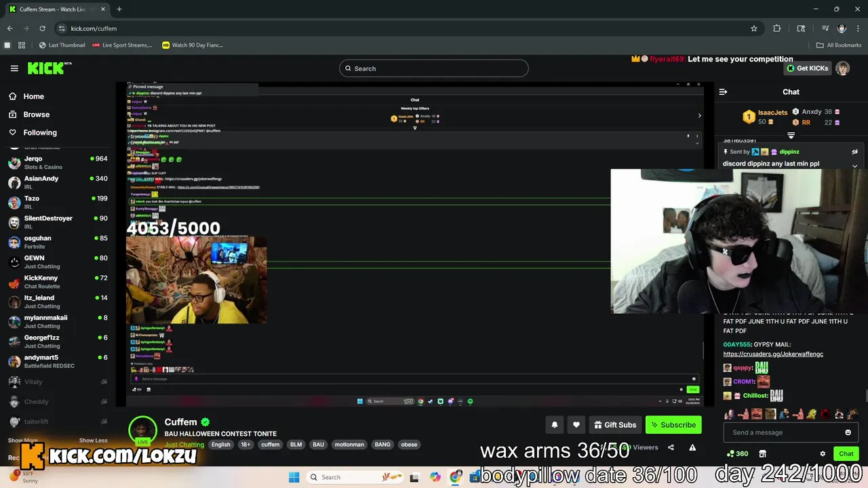This screenshot has width=868, height=488.
Task: Open the chat shop icon
Action: click(x=762, y=453)
